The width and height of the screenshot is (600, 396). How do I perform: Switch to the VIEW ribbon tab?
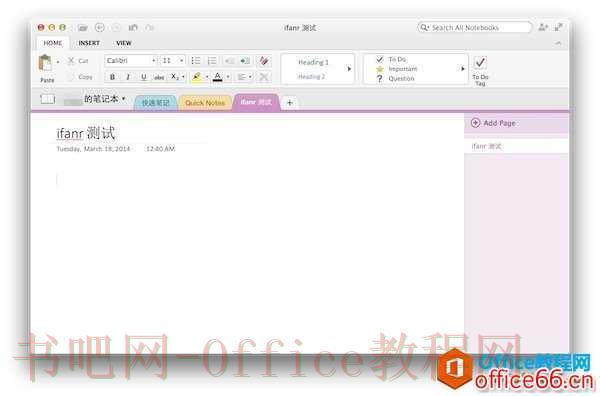coord(124,43)
